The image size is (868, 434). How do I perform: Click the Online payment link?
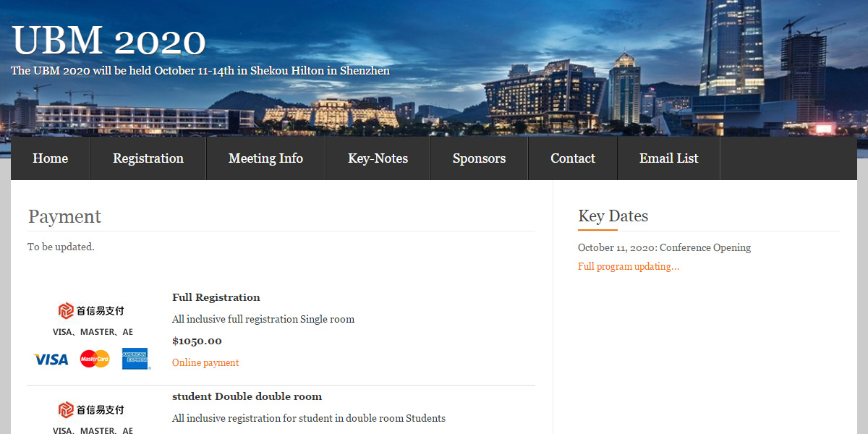point(205,362)
